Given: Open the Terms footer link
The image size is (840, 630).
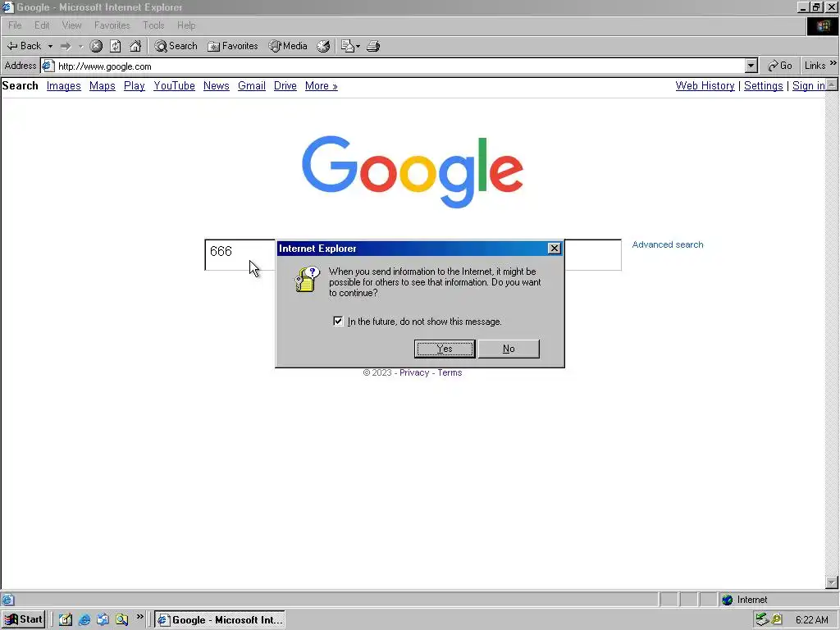Looking at the screenshot, I should (450, 373).
